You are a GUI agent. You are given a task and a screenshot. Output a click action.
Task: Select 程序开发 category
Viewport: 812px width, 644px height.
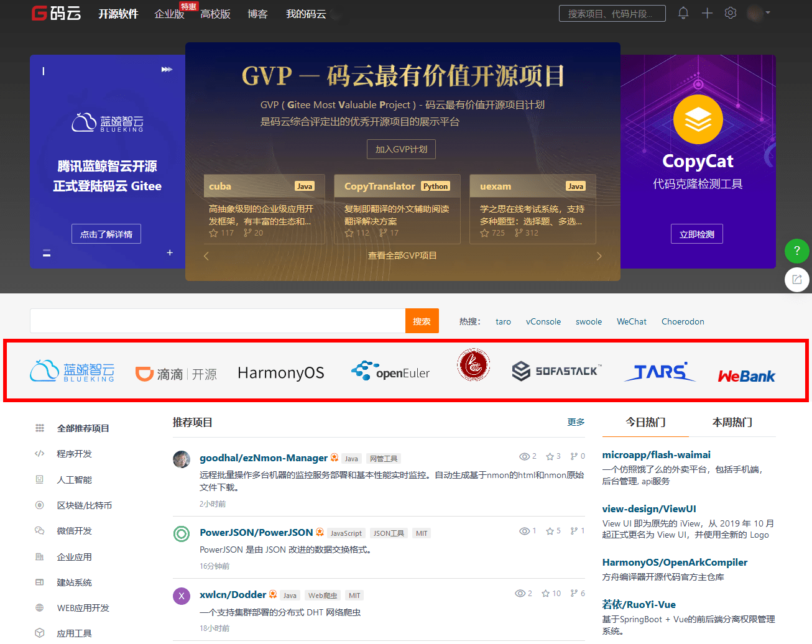(74, 454)
